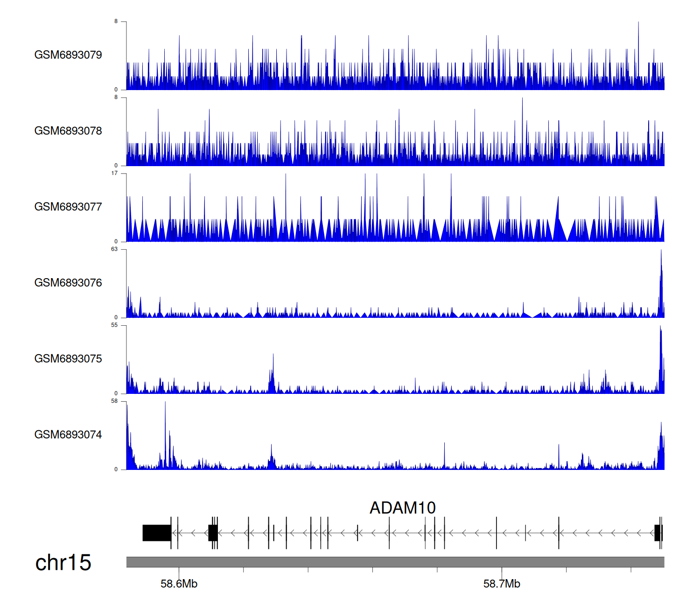
Task: Select the GSM6893074 track name
Action: click(68, 435)
